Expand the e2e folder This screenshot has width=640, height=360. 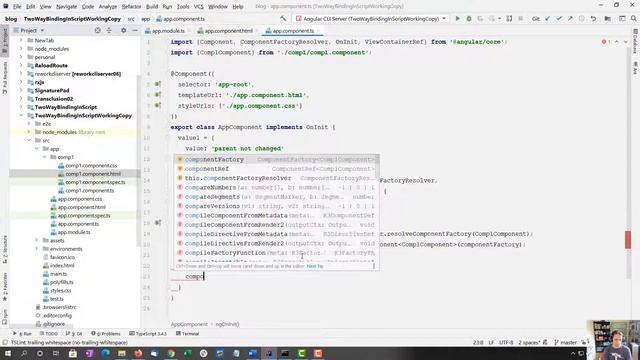pyautogui.click(x=29, y=124)
